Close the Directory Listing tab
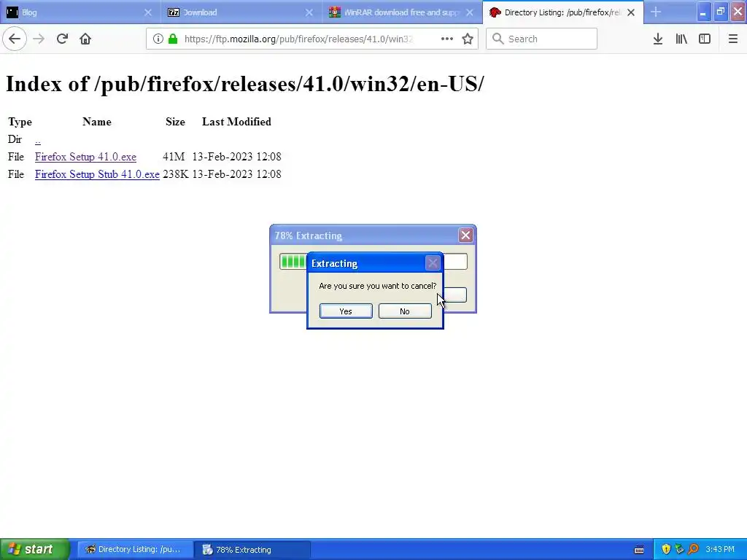 coord(631,12)
